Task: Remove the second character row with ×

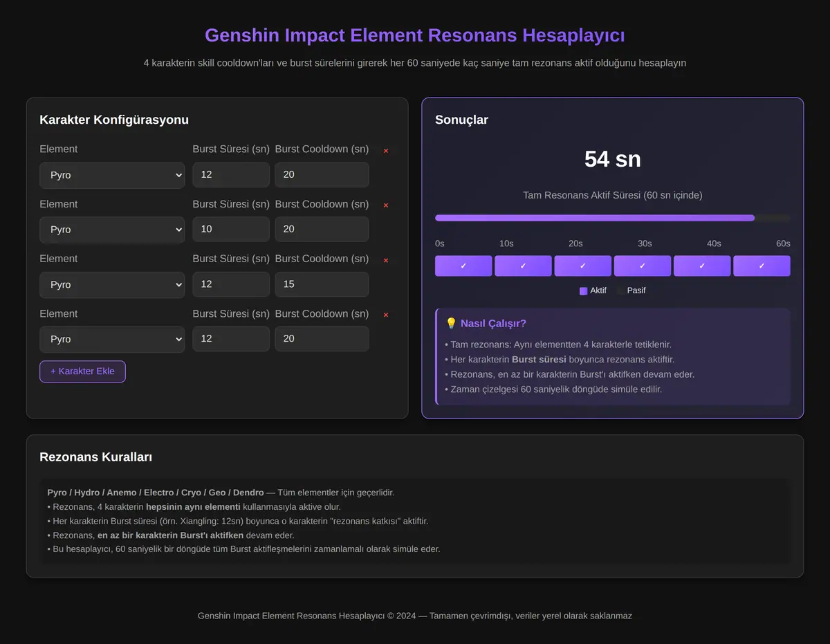Action: [x=386, y=205]
